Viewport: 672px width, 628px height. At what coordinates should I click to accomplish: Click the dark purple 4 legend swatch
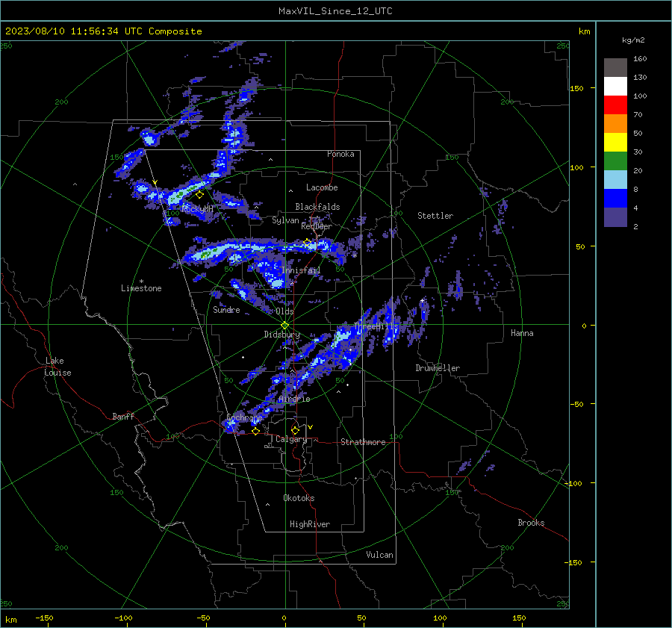(x=615, y=217)
